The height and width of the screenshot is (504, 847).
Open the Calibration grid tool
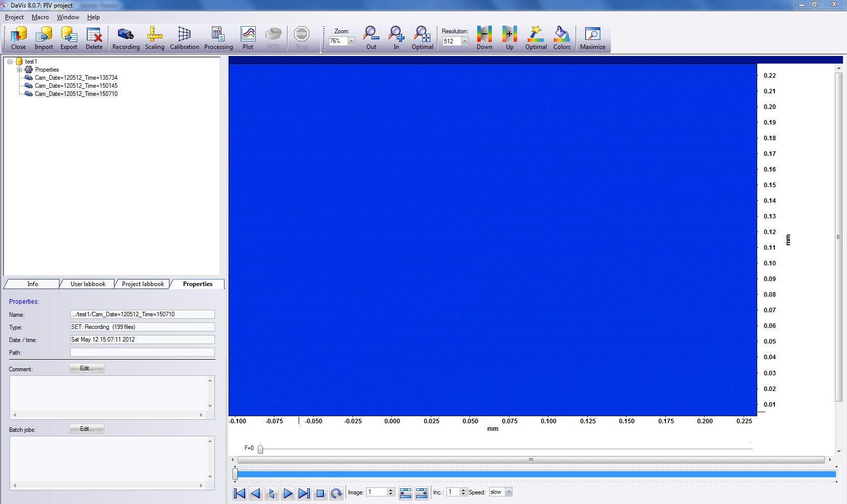tap(184, 38)
